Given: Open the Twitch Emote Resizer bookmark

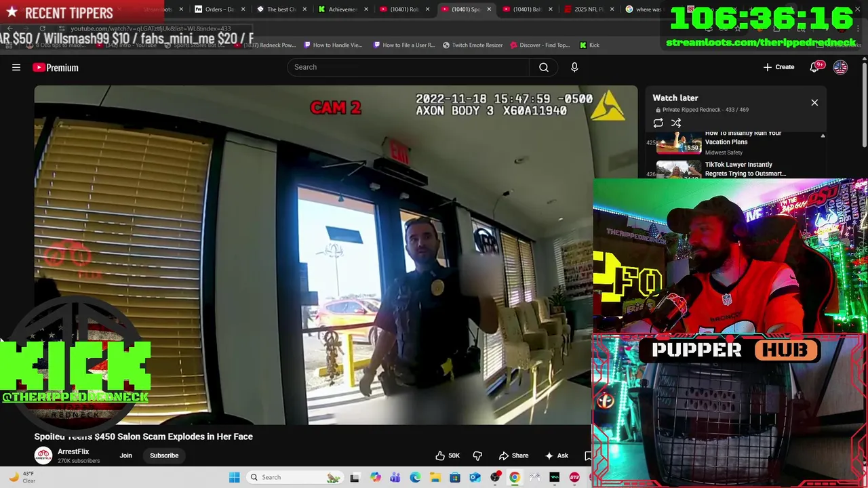Looking at the screenshot, I should [473, 45].
